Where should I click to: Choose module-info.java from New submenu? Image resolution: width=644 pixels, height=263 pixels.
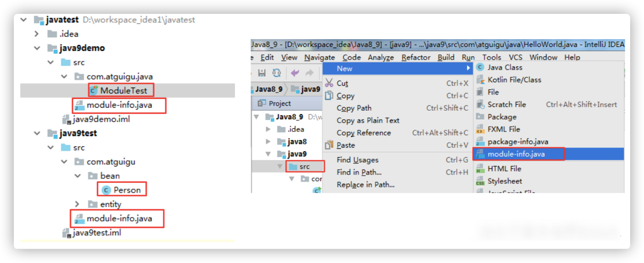(x=549, y=154)
